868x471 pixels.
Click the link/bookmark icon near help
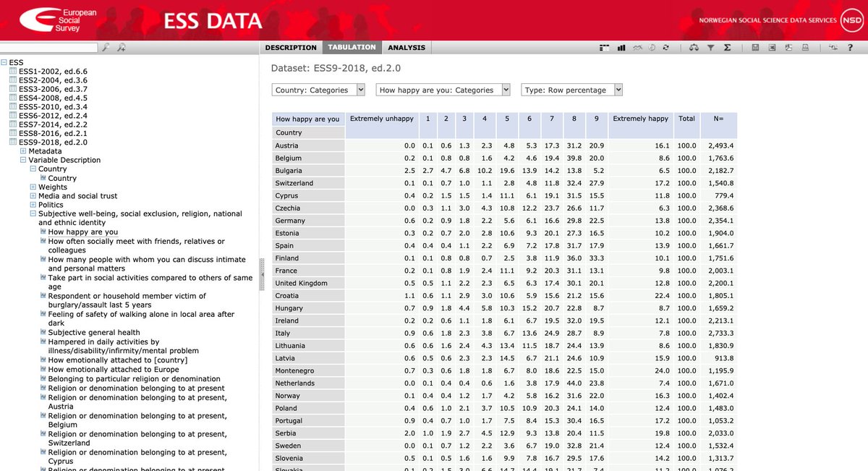833,48
